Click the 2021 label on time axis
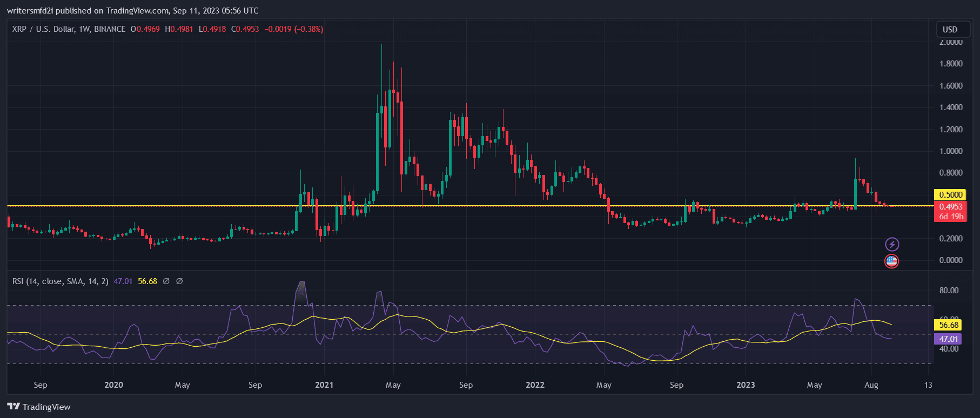 324,385
